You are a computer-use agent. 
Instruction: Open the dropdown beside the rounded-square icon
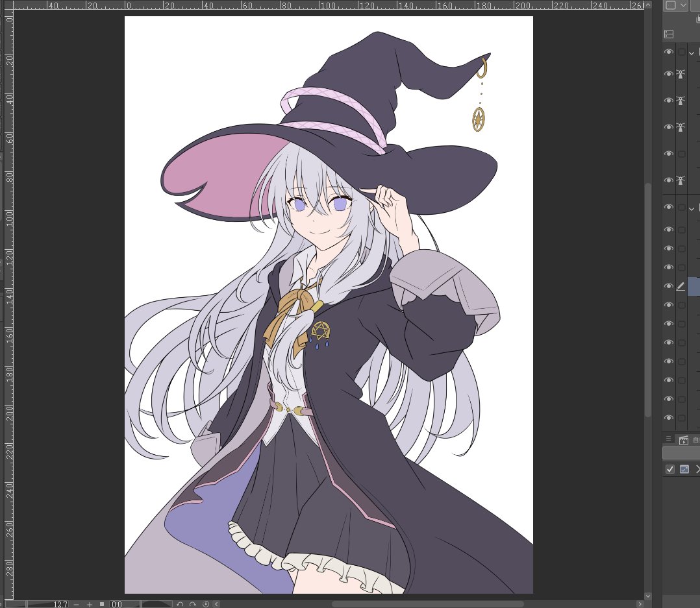point(684,5)
